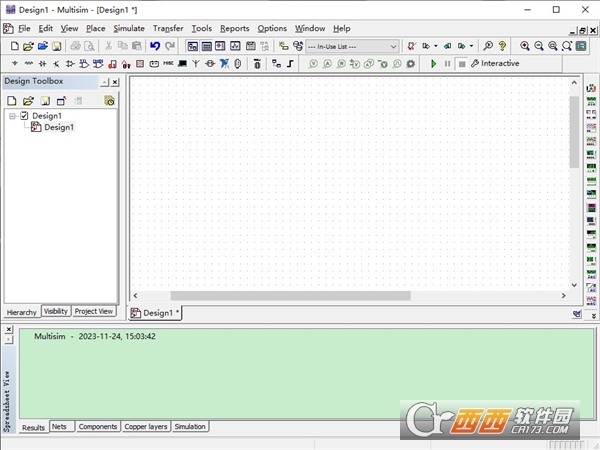Open the Window menu
Screen dimensions: 600x450
pos(310,28)
